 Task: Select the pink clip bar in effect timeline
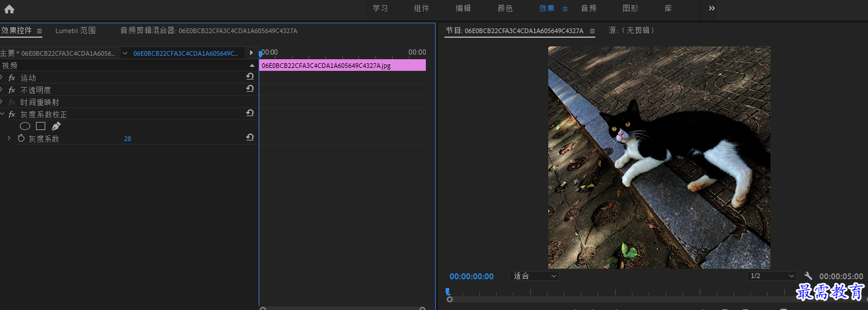click(342, 65)
